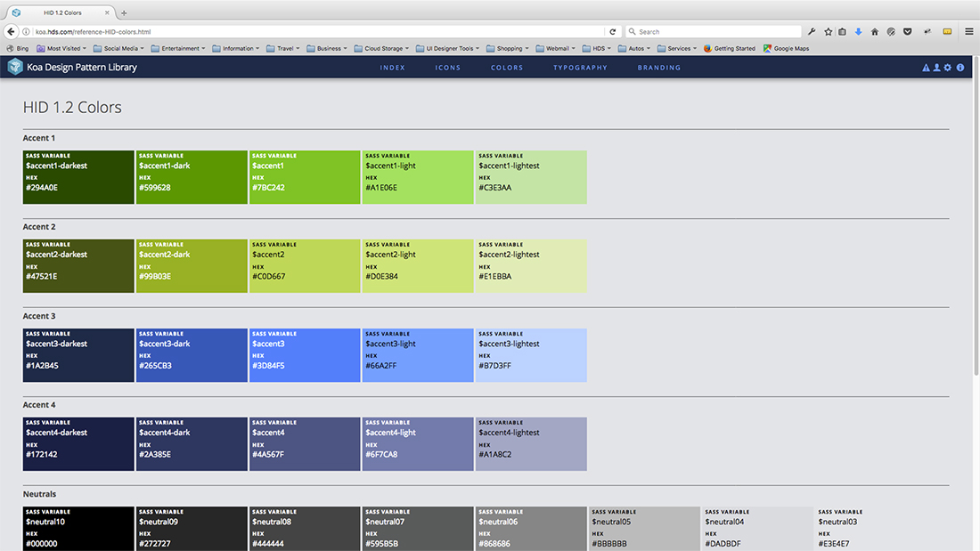Go to the BRANDING navigation item
Viewport: 980px width, 551px height.
pos(659,68)
